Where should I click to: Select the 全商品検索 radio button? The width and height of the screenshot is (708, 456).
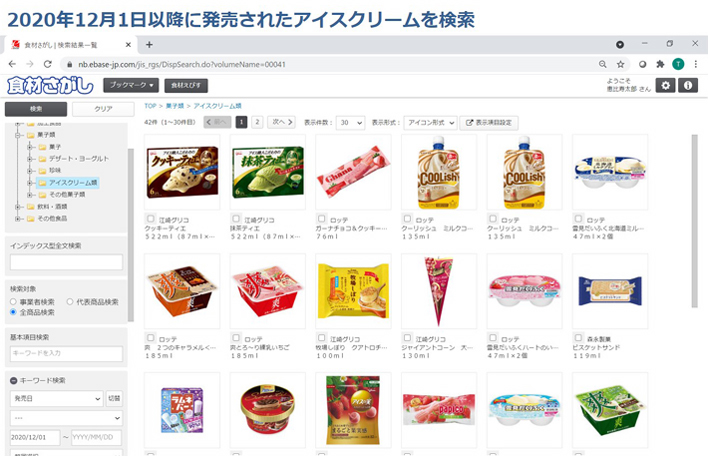13,312
